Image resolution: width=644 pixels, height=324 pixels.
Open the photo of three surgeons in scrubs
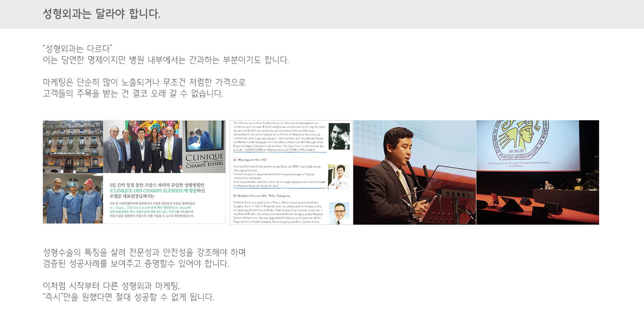tap(73, 198)
